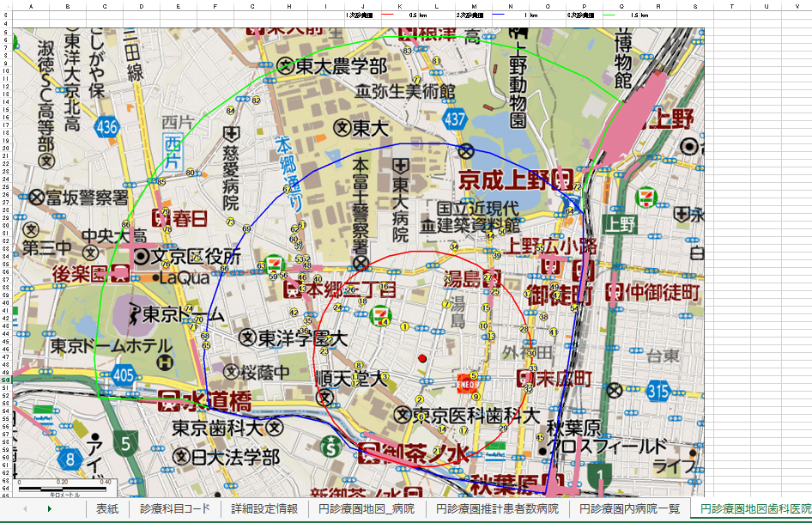The height and width of the screenshot is (523, 812).
Task: Select the green line legend sample
Action: click(x=609, y=15)
